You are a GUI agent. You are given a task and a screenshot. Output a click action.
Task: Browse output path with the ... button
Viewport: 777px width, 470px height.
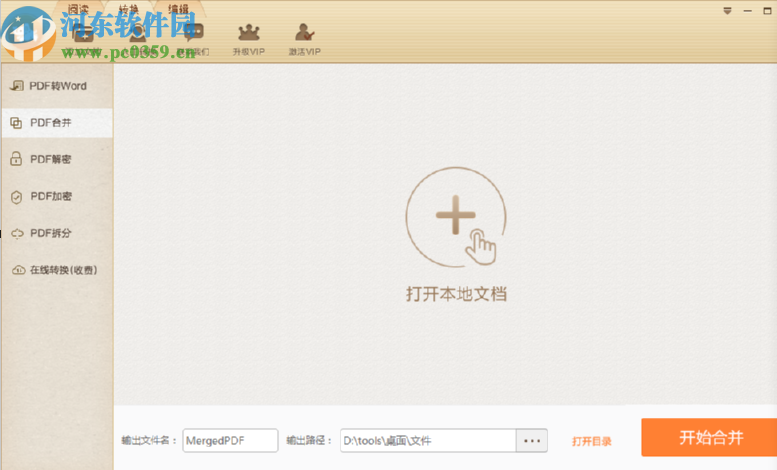coord(532,440)
